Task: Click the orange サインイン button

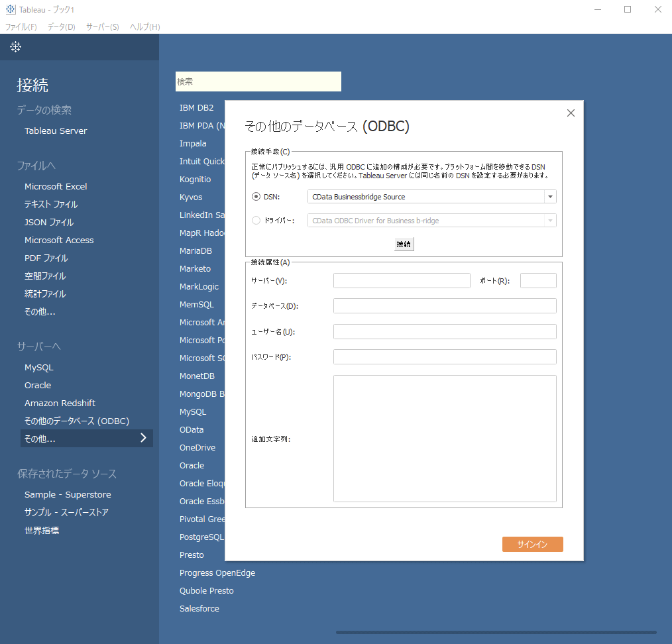Action: coord(532,544)
